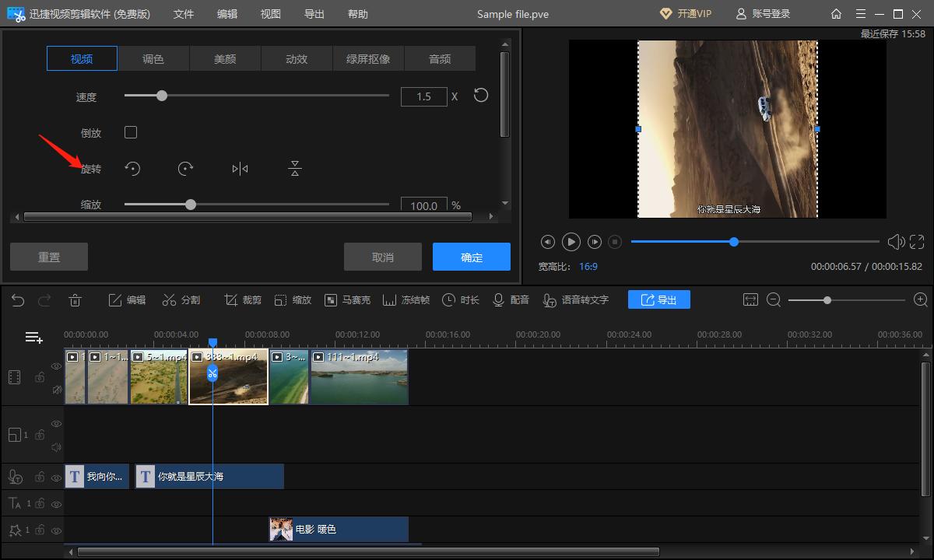Open the 编辑 tool in the timeline toolbar

coord(127,300)
